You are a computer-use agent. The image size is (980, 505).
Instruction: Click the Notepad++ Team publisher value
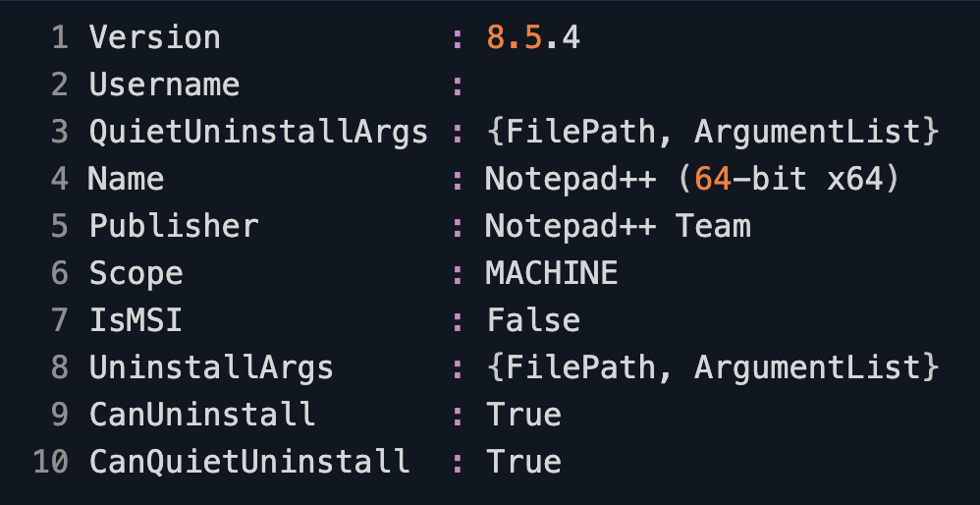tap(618, 227)
